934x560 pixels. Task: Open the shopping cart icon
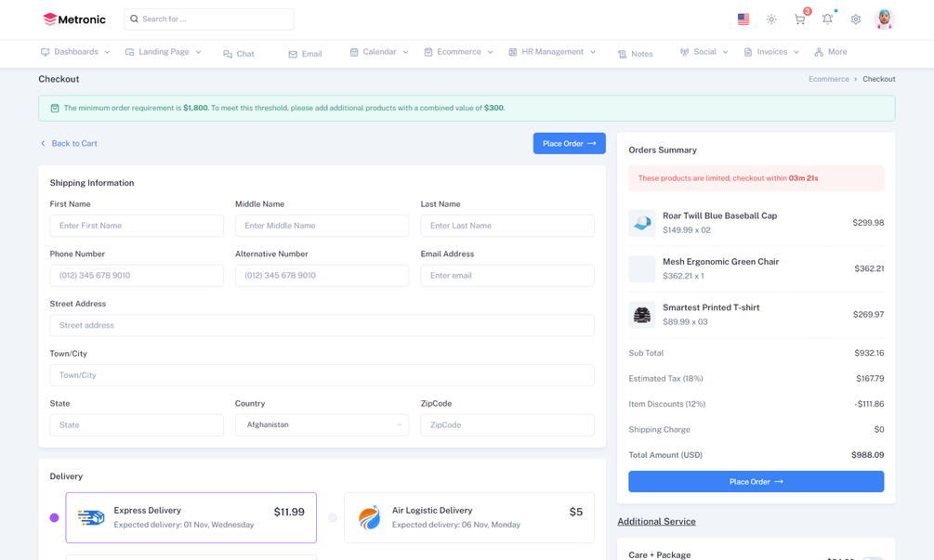click(799, 20)
